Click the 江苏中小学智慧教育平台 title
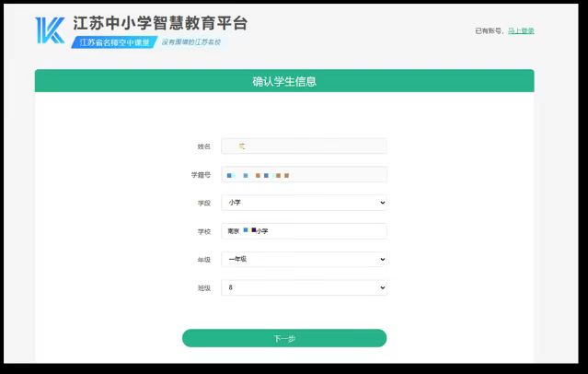Viewport: 588px width, 374px height. coord(160,23)
